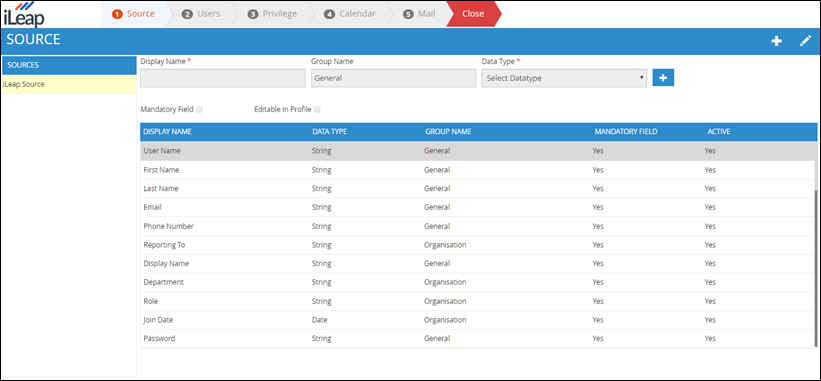Click the SOURCES panel header
The width and height of the screenshot is (821, 381).
(x=69, y=65)
